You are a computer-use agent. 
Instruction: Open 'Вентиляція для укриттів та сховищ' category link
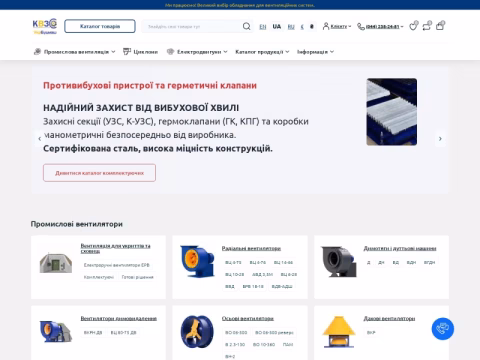(115, 248)
